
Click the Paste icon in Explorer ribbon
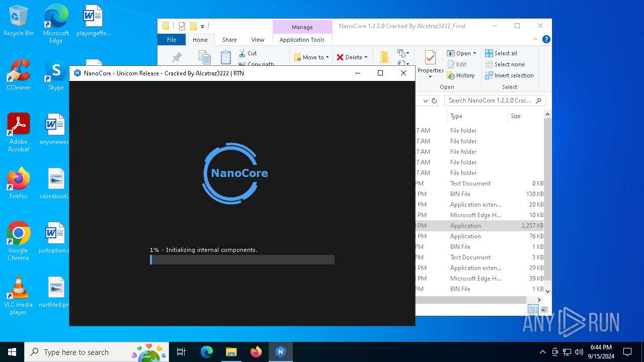coord(226,57)
